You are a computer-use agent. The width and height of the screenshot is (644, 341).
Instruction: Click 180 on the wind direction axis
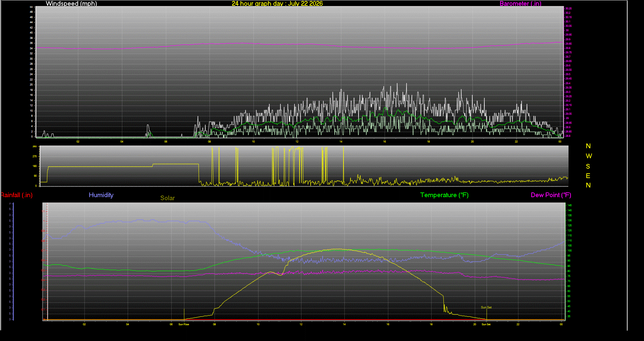[x=35, y=166]
